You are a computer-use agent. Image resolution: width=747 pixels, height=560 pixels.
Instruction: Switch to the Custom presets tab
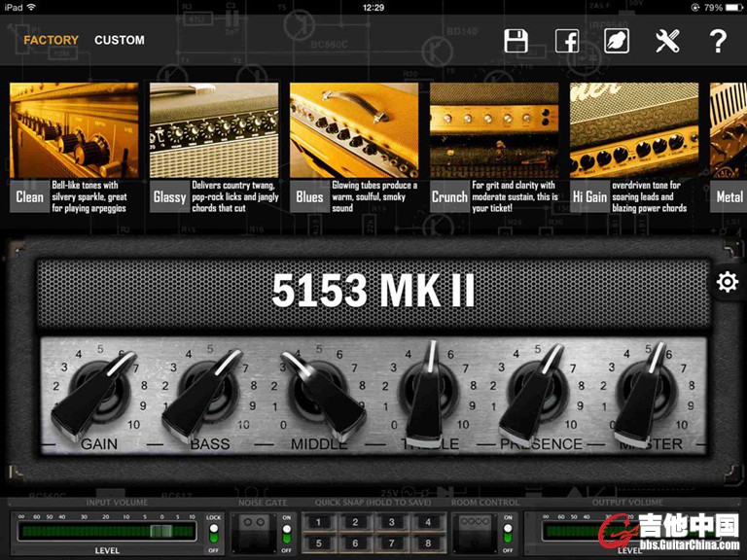tap(120, 41)
